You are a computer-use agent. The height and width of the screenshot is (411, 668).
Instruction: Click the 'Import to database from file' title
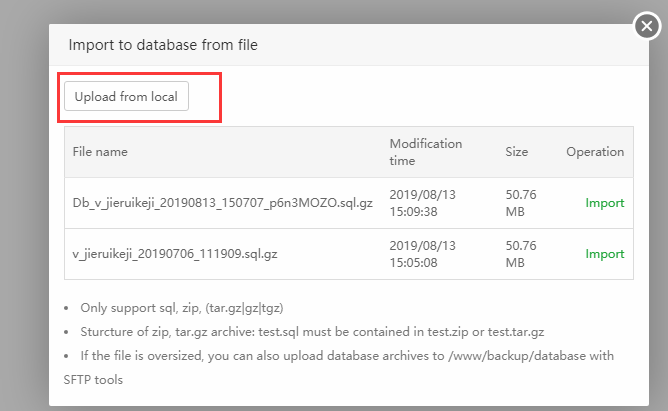click(x=163, y=45)
